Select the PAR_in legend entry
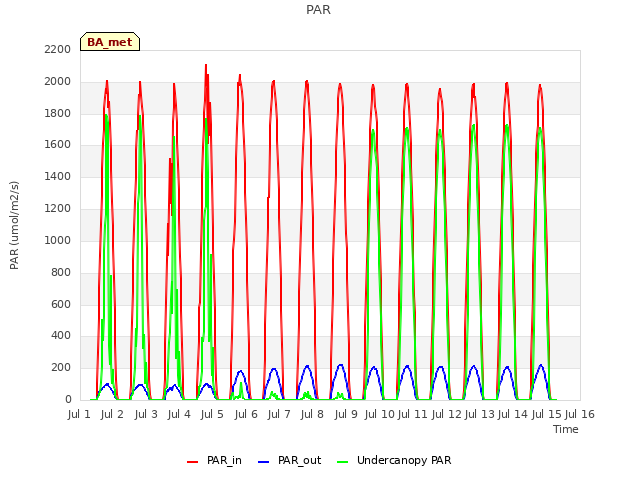The image size is (640, 480). [x=214, y=460]
